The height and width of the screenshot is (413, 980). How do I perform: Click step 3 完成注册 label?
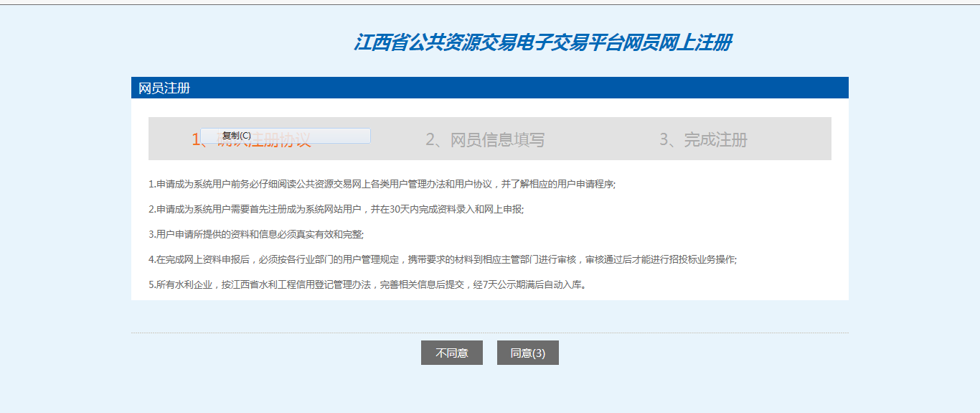click(x=703, y=139)
